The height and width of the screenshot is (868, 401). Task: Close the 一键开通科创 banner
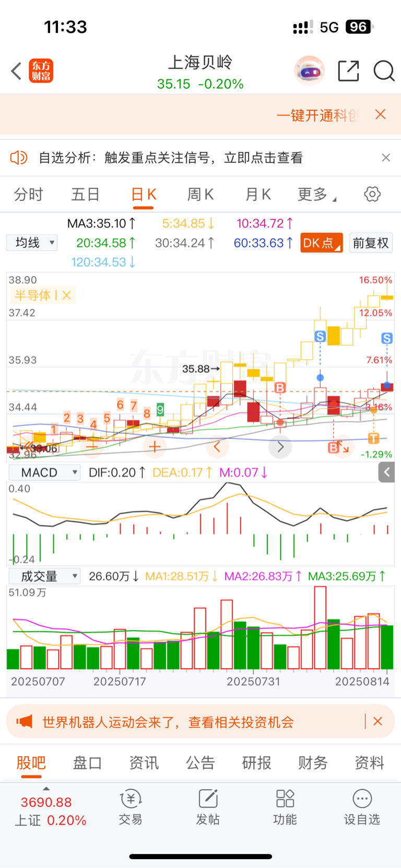tap(381, 115)
